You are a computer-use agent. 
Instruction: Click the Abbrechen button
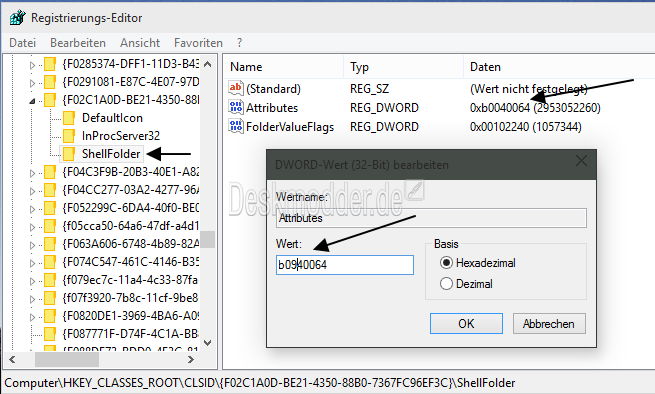pos(549,324)
